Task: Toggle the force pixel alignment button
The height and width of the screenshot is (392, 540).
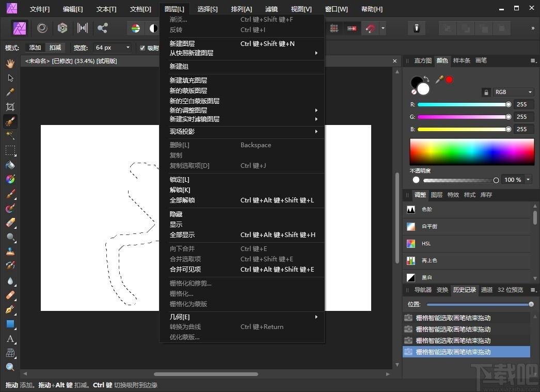Action: pyautogui.click(x=352, y=28)
